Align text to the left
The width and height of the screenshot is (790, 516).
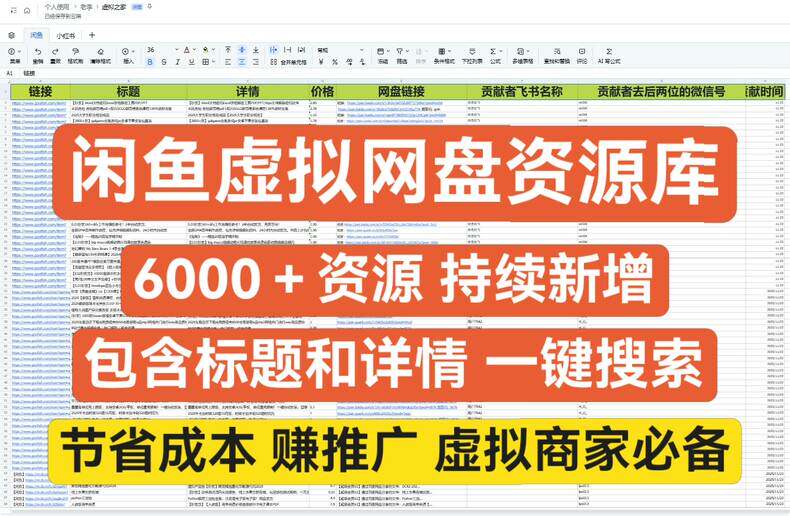coord(228,61)
